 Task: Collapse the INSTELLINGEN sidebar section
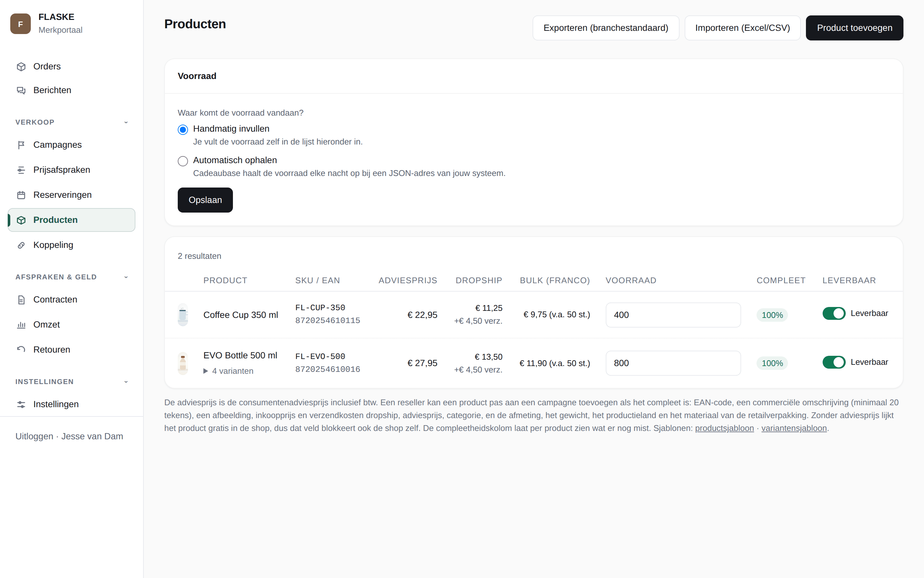pos(126,382)
